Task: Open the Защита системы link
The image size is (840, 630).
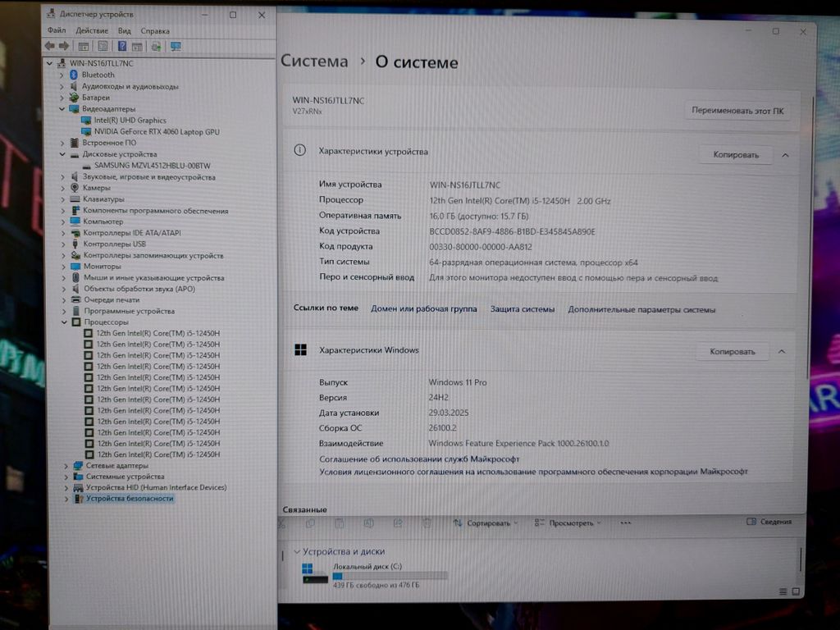Action: pyautogui.click(x=523, y=309)
